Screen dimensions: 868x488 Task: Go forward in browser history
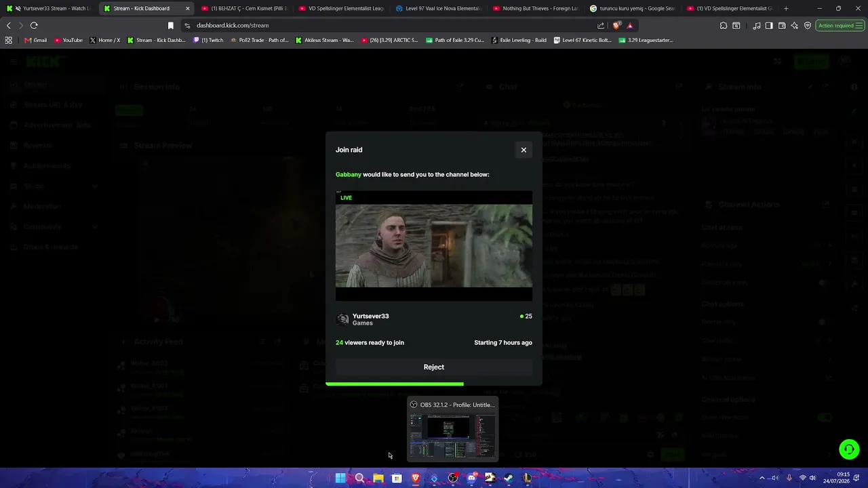[x=21, y=26]
